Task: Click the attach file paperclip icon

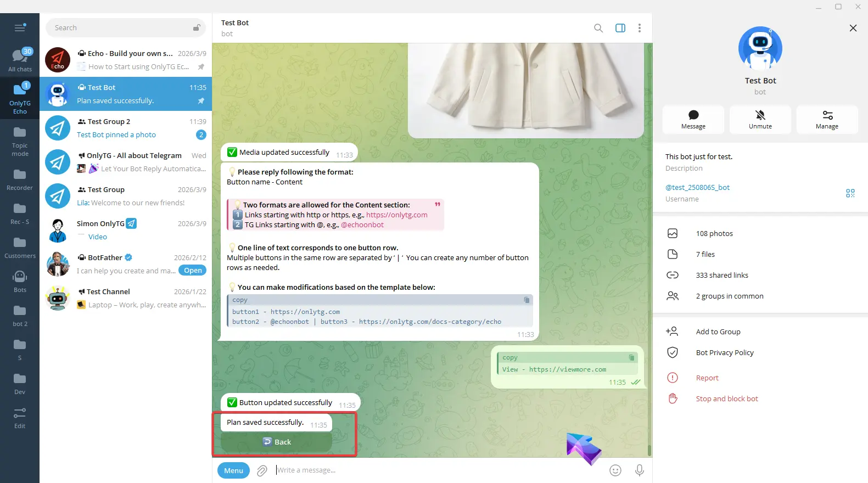Action: pyautogui.click(x=262, y=470)
